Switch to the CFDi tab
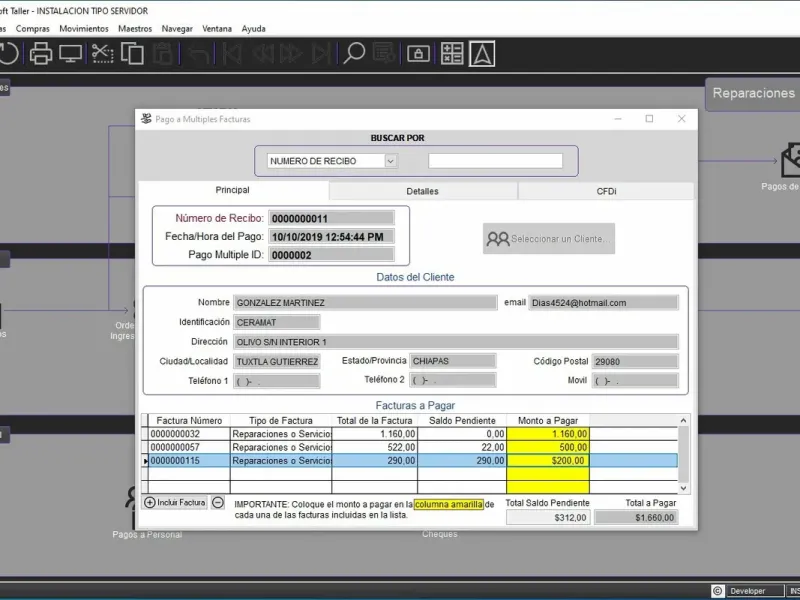Screen dimensions: 800x600 pyautogui.click(x=606, y=191)
